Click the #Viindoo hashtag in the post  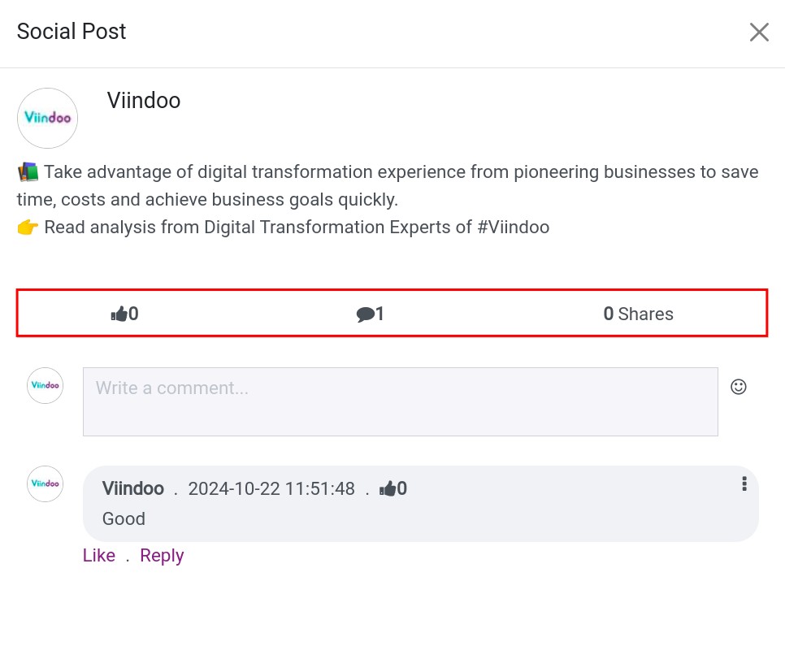point(514,228)
